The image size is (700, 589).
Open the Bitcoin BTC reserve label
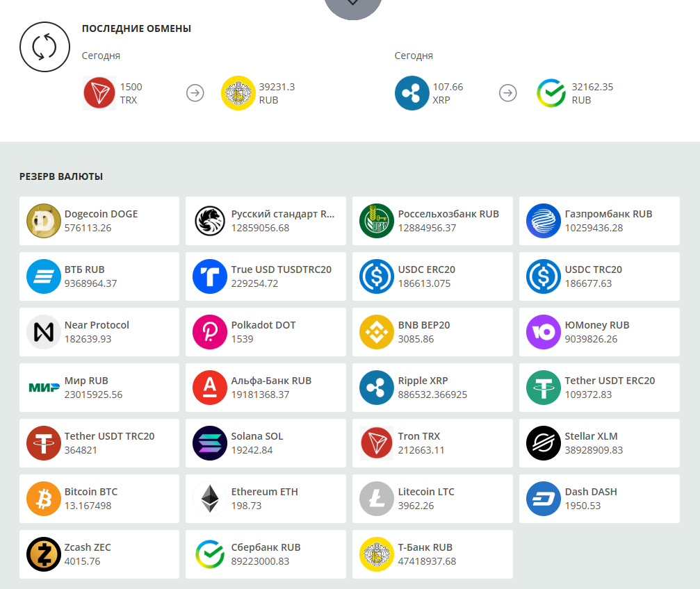point(91,492)
